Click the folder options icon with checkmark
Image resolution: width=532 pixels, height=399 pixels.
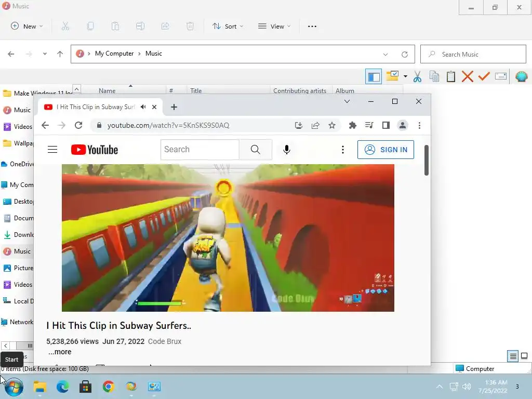[x=393, y=76]
